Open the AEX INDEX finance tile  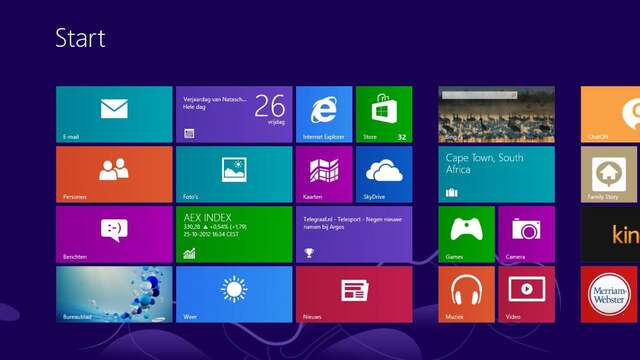(x=234, y=234)
